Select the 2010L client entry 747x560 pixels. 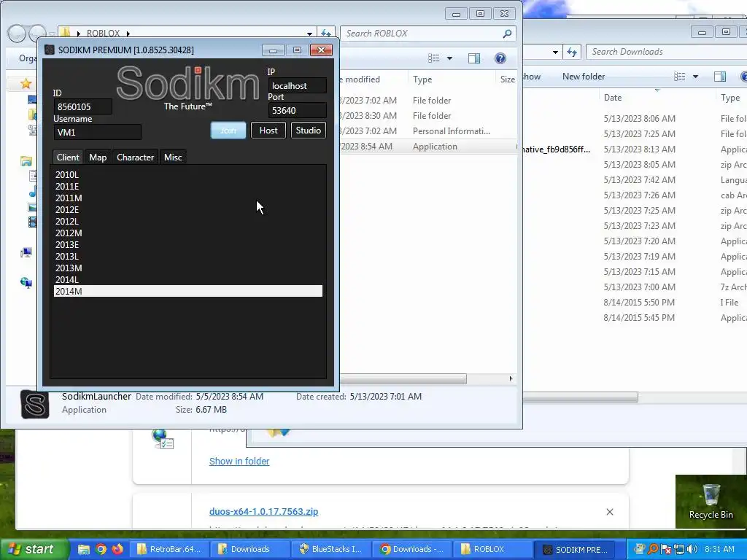pos(187,175)
